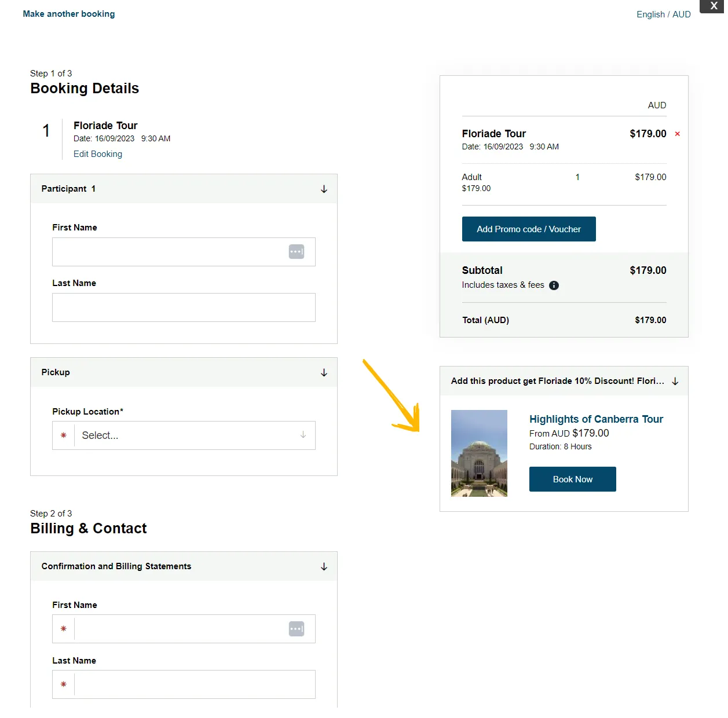
Task: Click Book Now for Highlights of Canberra
Action: click(573, 479)
